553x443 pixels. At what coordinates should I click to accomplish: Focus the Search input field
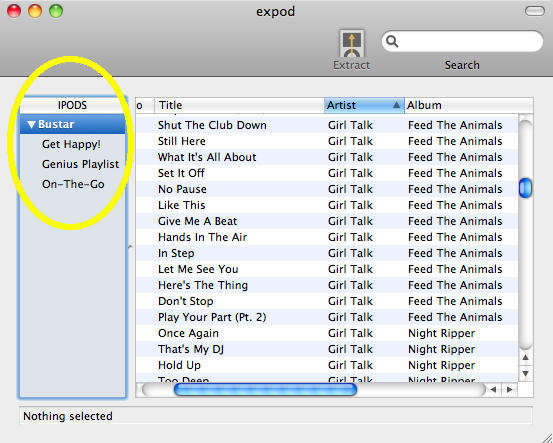462,42
